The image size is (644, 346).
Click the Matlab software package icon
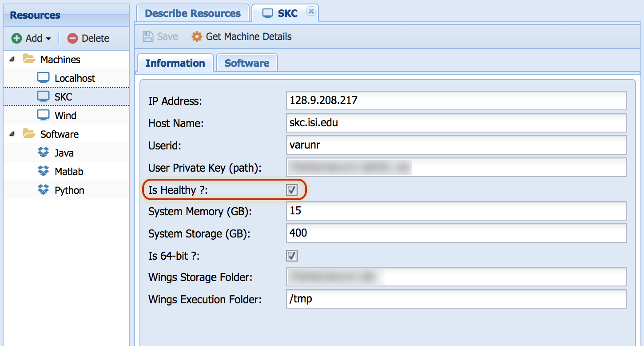[43, 172]
